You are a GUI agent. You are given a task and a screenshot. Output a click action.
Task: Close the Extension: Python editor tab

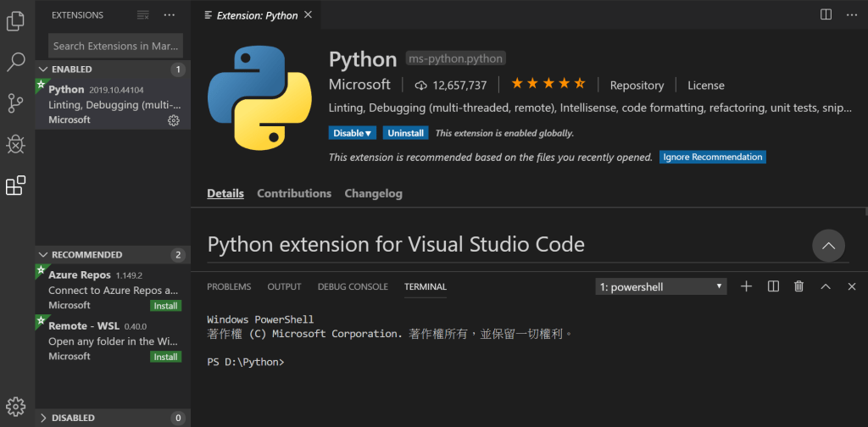[x=307, y=14]
